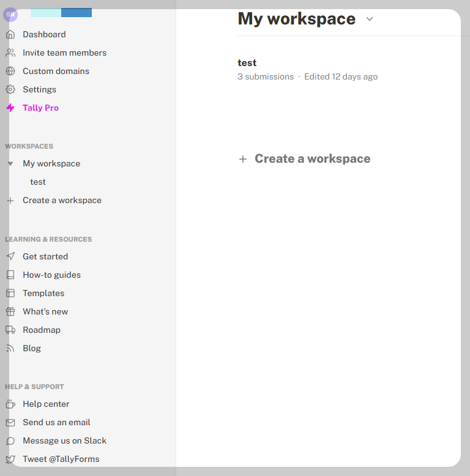470x476 pixels.
Task: Click the SR user avatar
Action: pyautogui.click(x=10, y=15)
